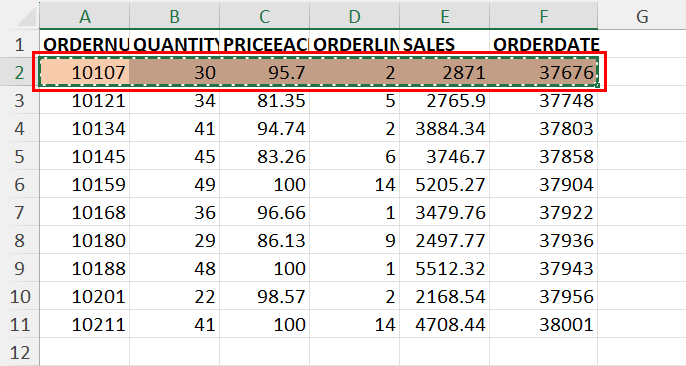Select cell containing 37676
686x366 pixels.
[544, 72]
